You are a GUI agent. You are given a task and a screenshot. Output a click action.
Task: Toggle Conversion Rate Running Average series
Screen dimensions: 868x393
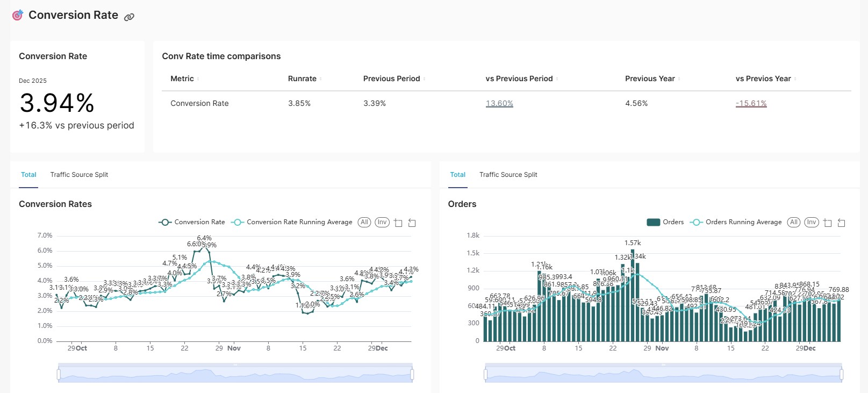tap(292, 222)
